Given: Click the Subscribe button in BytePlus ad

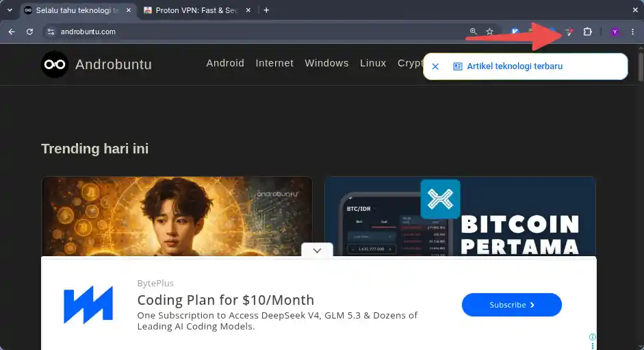Looking at the screenshot, I should (x=512, y=305).
